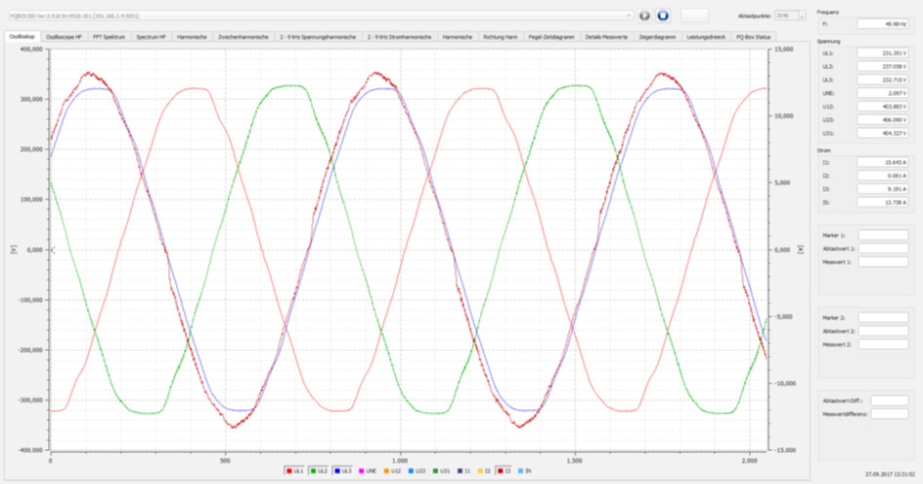This screenshot has width=923, height=484.
Task: Click the blank button right of the toolbar icons
Action: coord(696,15)
